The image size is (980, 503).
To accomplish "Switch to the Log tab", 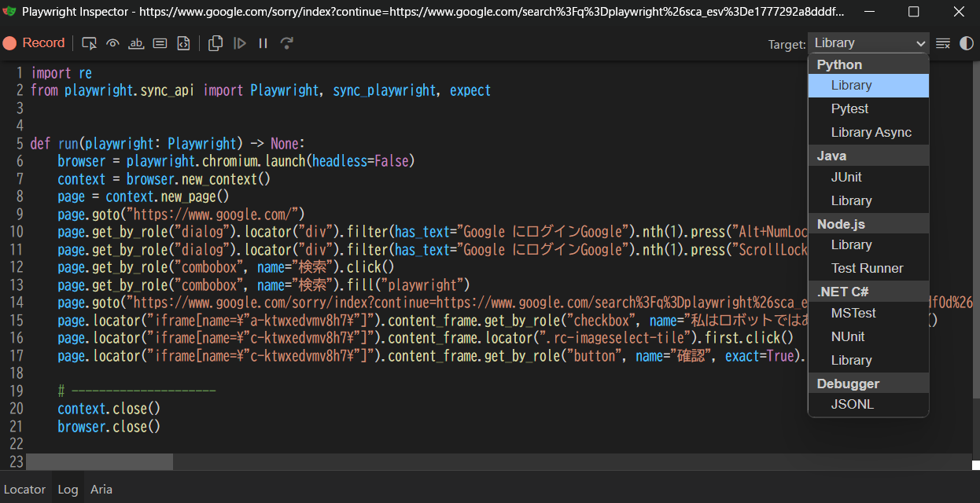I will [x=68, y=489].
